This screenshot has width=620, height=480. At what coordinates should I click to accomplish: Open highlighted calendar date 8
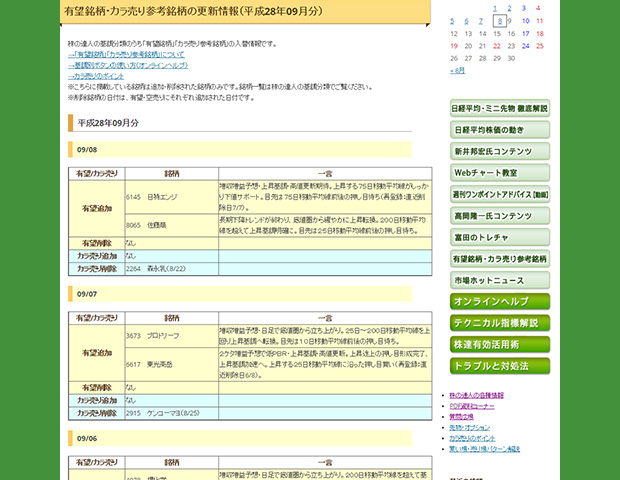500,21
